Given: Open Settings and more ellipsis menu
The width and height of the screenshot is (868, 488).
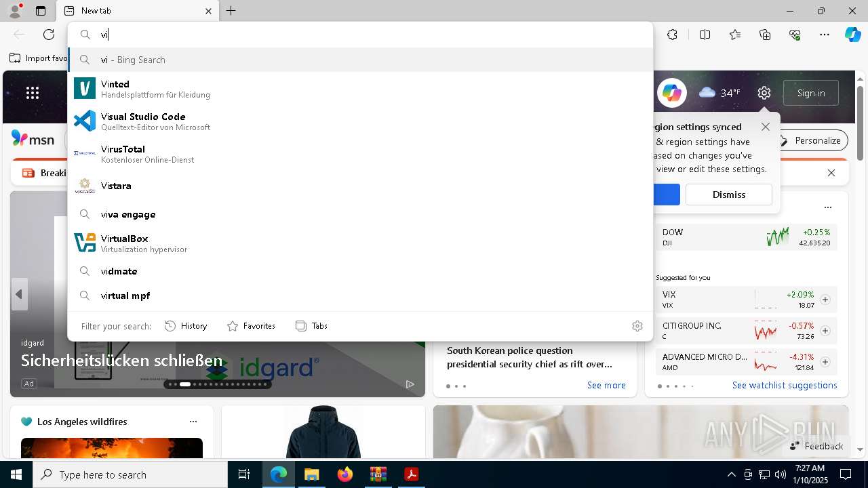Looking at the screenshot, I should point(825,35).
